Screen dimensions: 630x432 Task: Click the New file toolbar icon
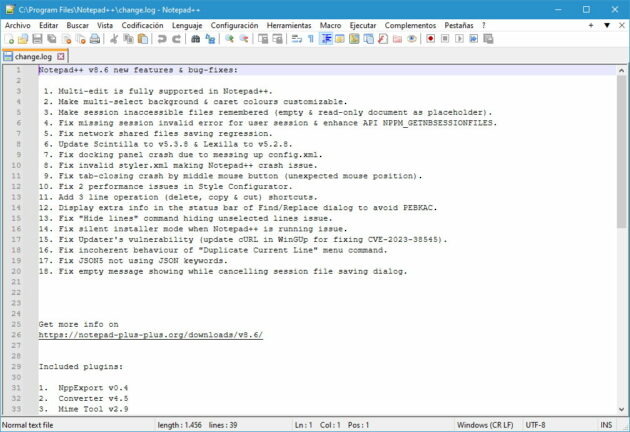pyautogui.click(x=10, y=39)
